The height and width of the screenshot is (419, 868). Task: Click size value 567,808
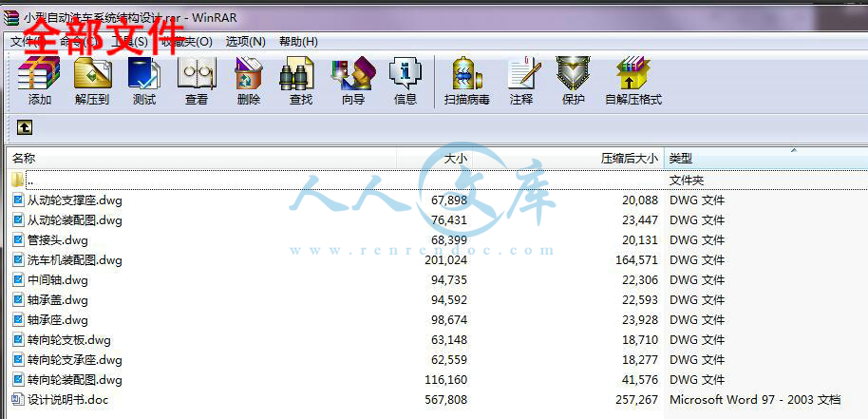coord(446,399)
